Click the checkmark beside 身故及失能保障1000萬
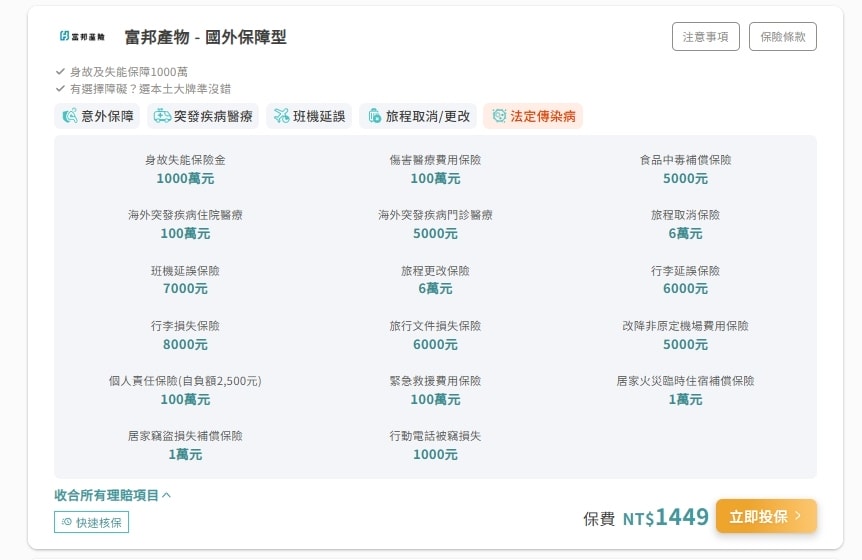This screenshot has width=862, height=560. point(60,71)
